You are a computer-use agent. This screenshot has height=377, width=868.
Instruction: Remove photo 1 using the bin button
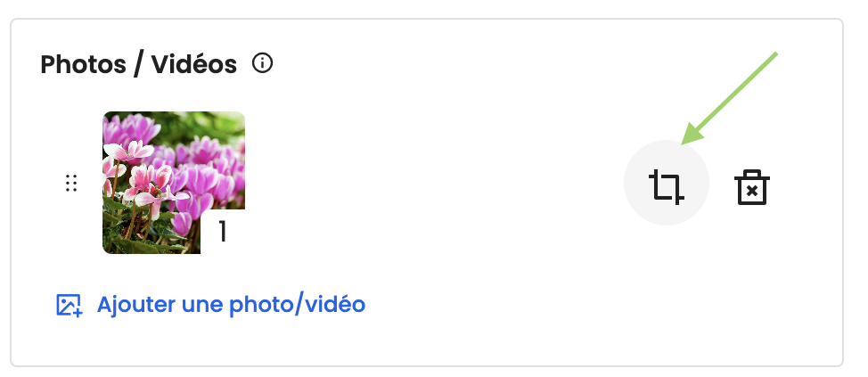point(751,188)
